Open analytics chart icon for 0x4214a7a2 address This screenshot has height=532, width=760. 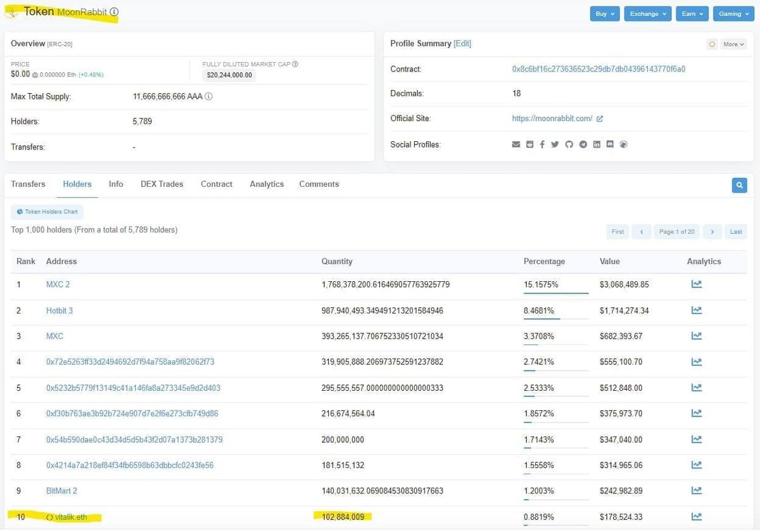[696, 465]
